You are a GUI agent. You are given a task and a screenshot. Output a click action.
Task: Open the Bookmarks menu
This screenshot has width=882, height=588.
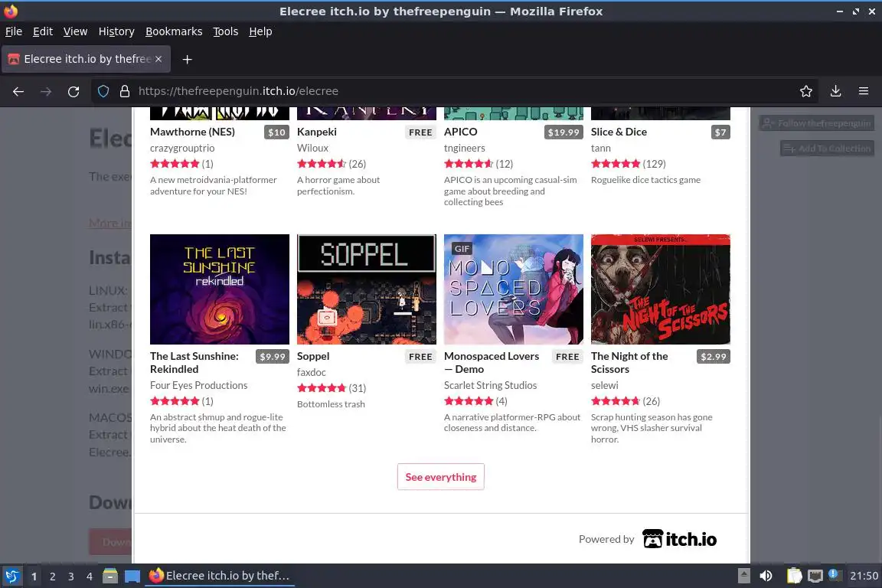click(x=174, y=31)
